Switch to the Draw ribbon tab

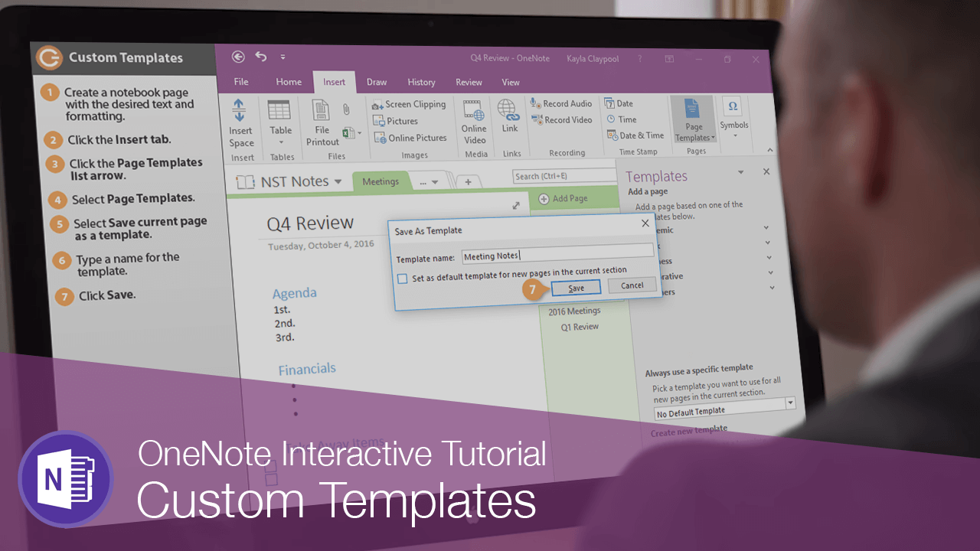click(376, 82)
